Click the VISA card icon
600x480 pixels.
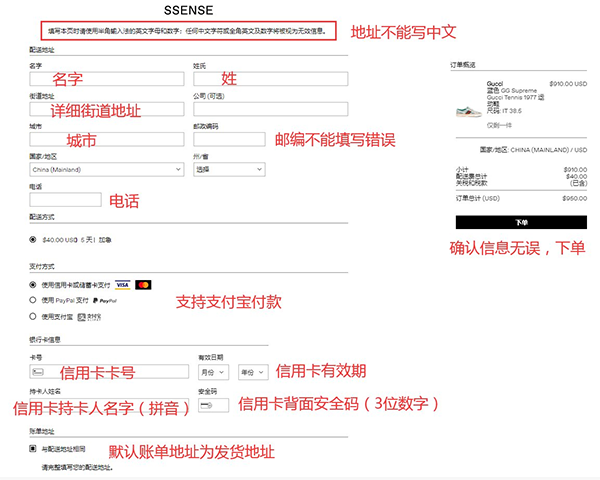coord(122,285)
